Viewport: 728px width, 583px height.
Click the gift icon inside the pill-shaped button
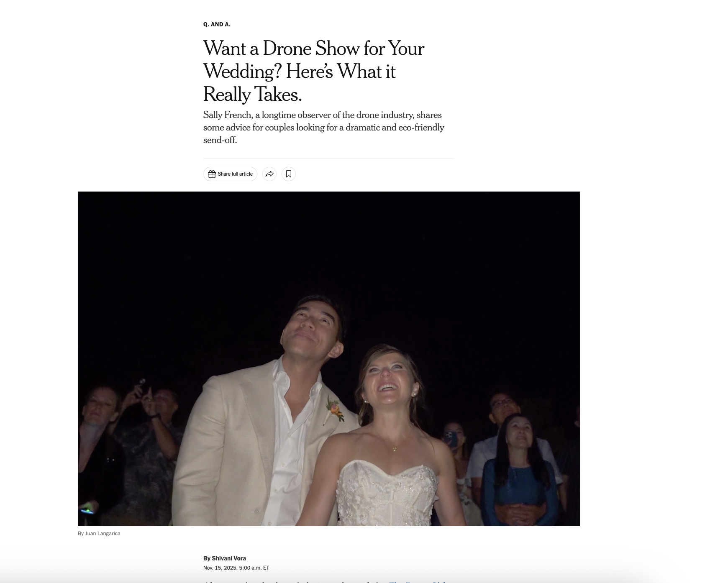point(213,174)
